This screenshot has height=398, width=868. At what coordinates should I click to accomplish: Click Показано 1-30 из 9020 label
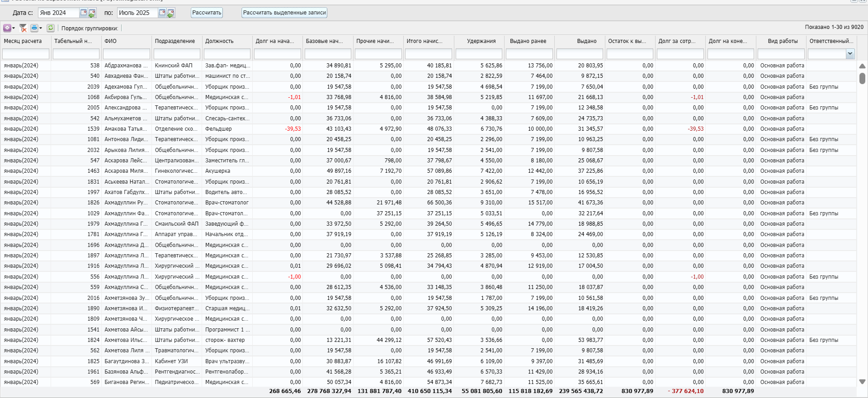point(834,27)
